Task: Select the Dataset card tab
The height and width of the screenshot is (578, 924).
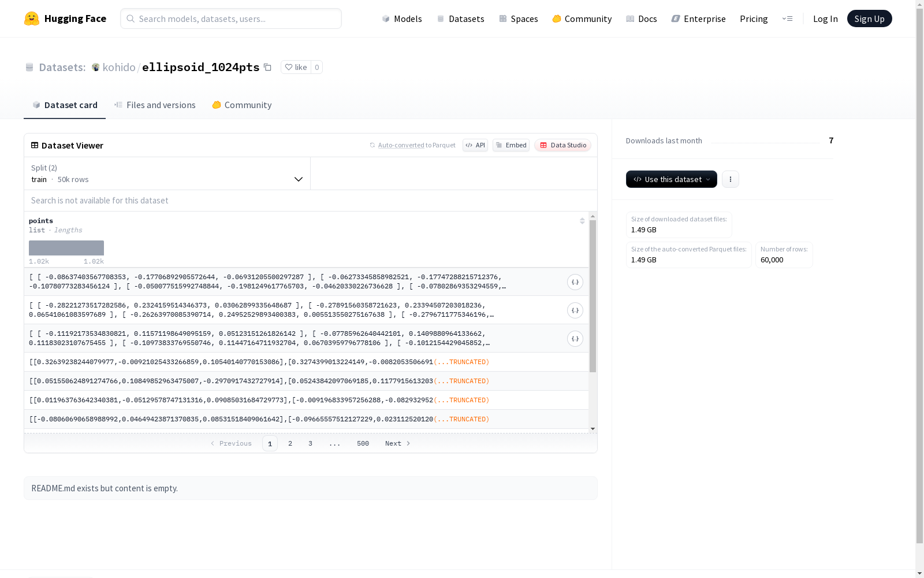Action: tap(65, 105)
